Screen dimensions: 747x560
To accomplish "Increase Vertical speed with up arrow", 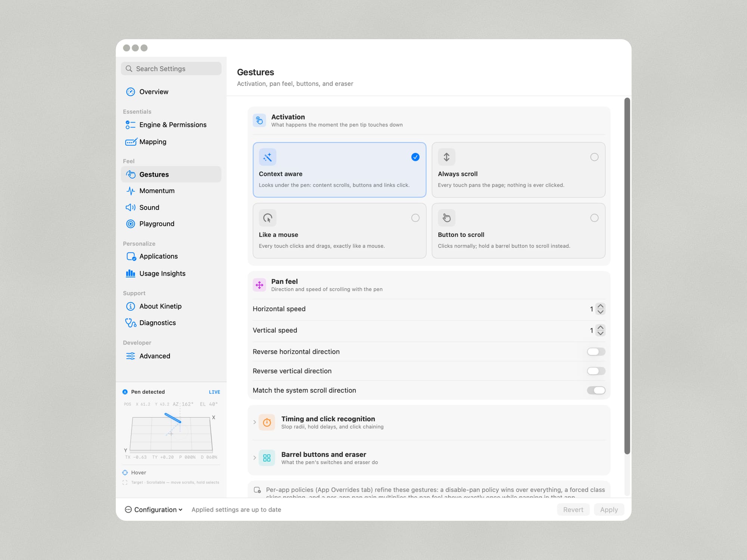I will [600, 327].
